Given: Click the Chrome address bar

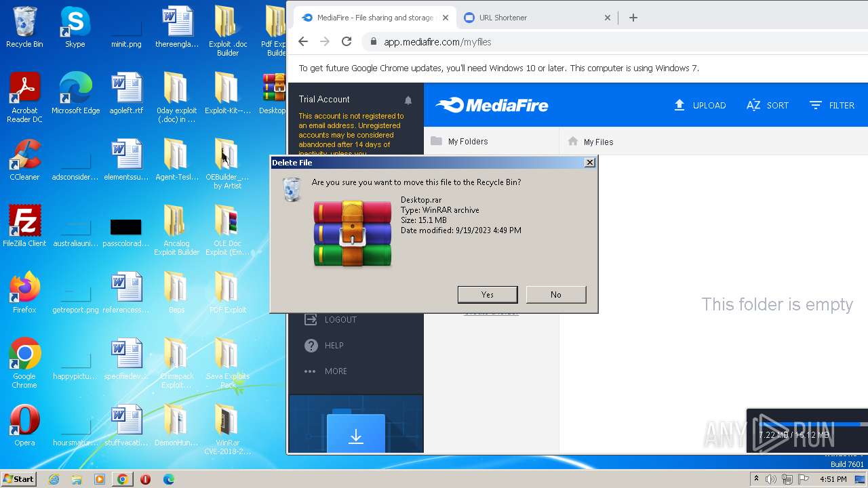Looking at the screenshot, I should tap(616, 41).
